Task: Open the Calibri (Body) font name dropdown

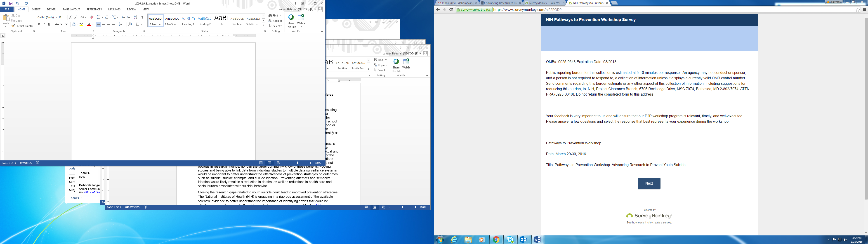Action: pyautogui.click(x=56, y=18)
